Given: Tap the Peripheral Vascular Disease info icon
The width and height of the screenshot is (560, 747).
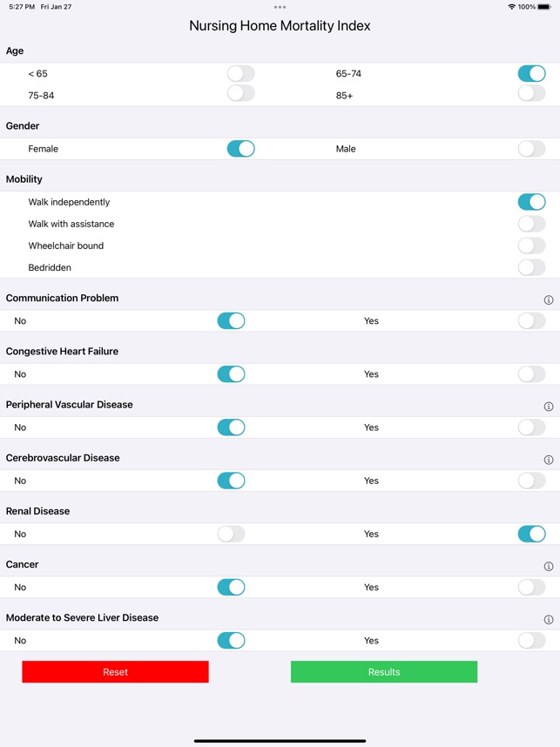Looking at the screenshot, I should [548, 406].
